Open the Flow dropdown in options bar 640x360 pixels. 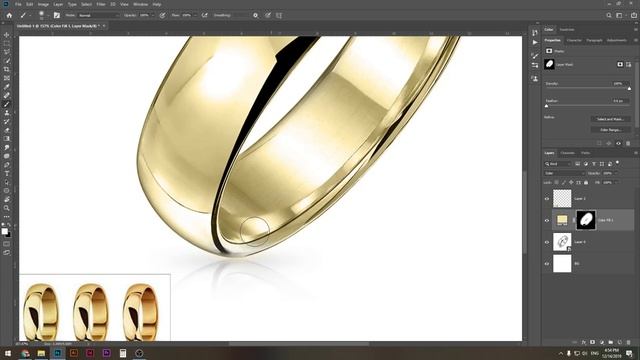[195, 16]
